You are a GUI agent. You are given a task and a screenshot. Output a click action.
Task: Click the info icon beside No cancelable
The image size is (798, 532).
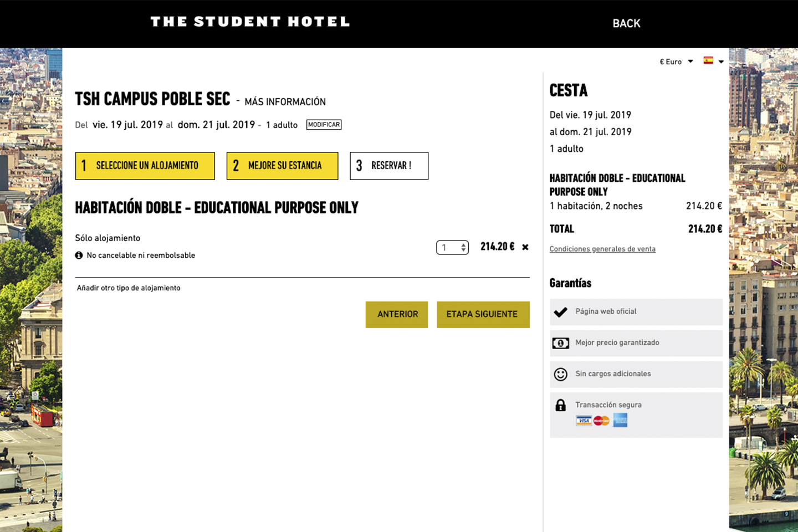click(x=79, y=255)
